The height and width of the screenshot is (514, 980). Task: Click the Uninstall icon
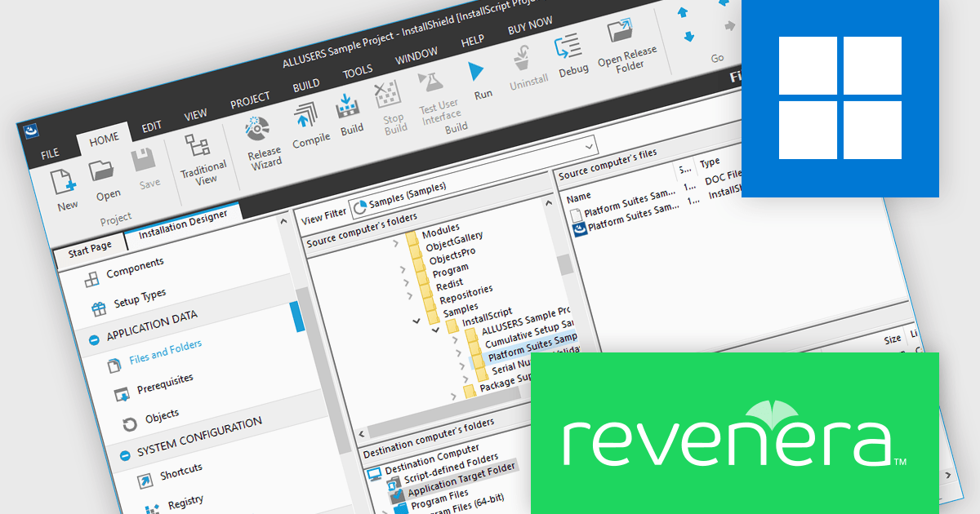click(520, 57)
